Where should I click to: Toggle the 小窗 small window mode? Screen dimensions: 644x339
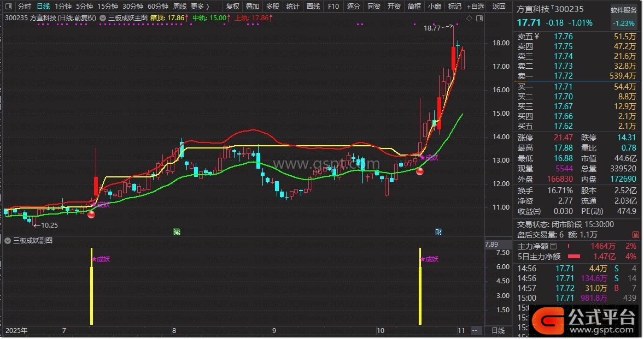[435, 7]
